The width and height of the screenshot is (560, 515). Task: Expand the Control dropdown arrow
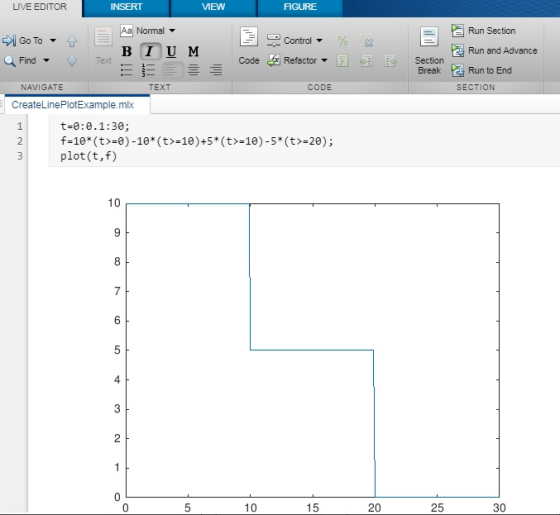pyautogui.click(x=319, y=40)
